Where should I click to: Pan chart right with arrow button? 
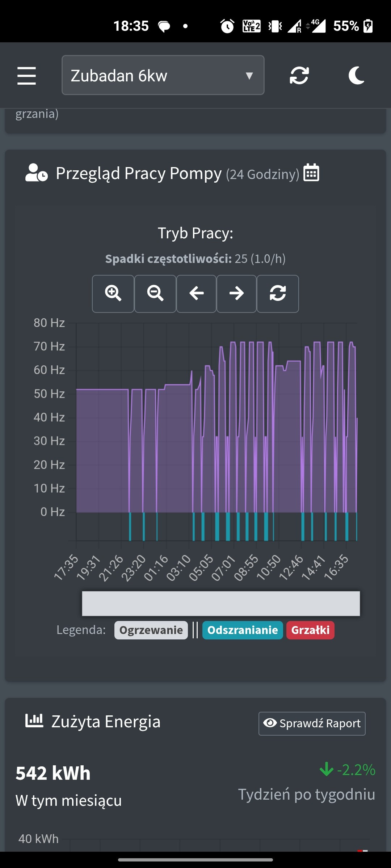click(x=236, y=293)
